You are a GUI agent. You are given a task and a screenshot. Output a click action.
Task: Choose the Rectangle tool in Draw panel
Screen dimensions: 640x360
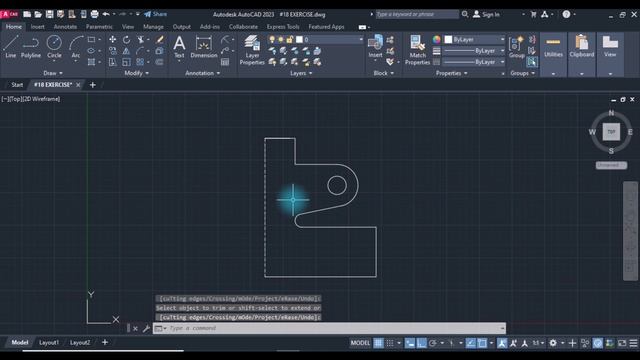coord(91,40)
